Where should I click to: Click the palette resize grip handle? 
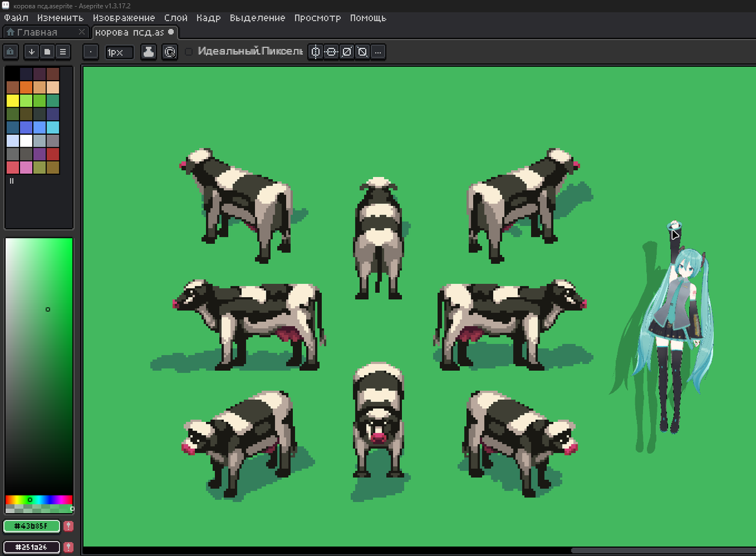(11, 181)
